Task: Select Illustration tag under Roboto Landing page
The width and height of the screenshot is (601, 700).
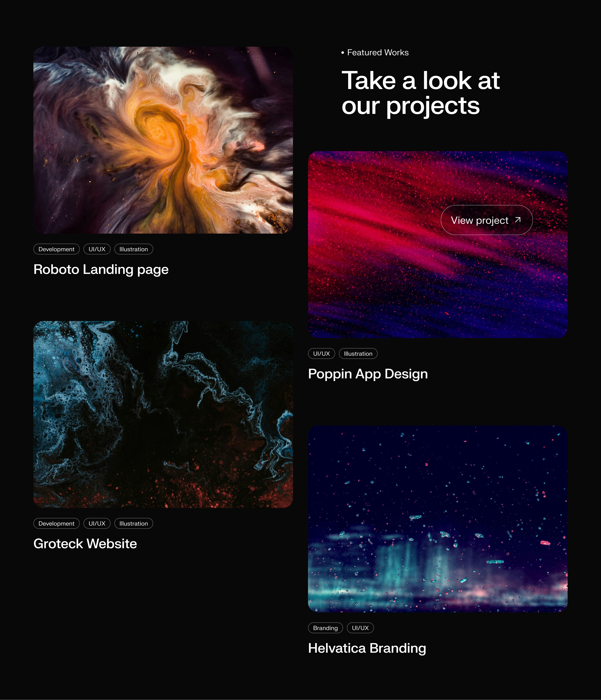Action: (134, 249)
